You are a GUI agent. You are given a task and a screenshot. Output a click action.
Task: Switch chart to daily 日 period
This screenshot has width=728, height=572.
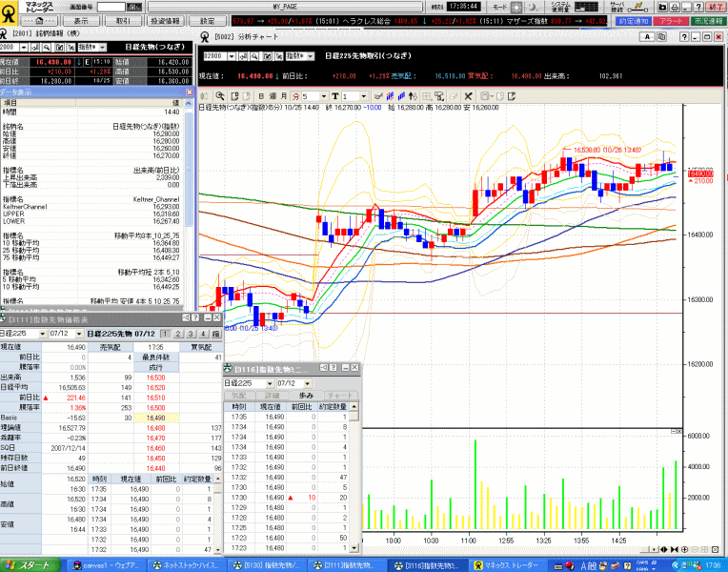[x=261, y=96]
